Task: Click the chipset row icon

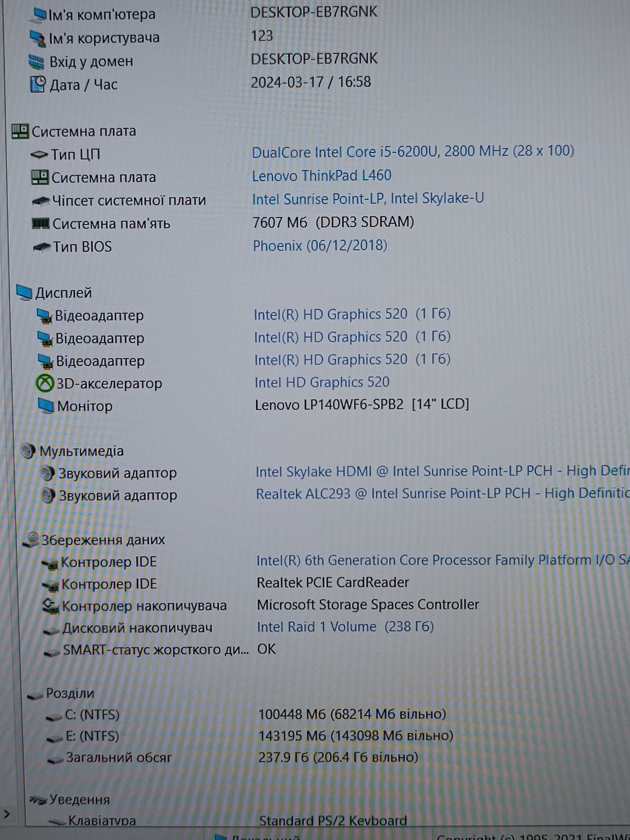Action: pyautogui.click(x=41, y=201)
